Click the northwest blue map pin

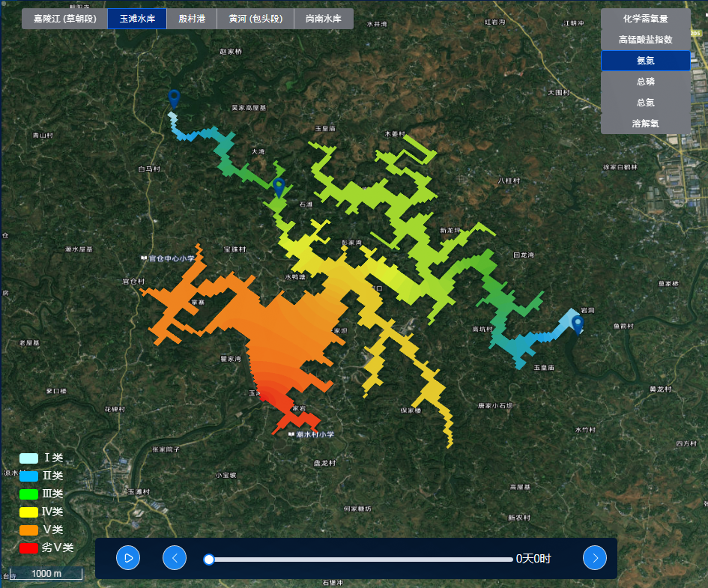click(x=174, y=98)
